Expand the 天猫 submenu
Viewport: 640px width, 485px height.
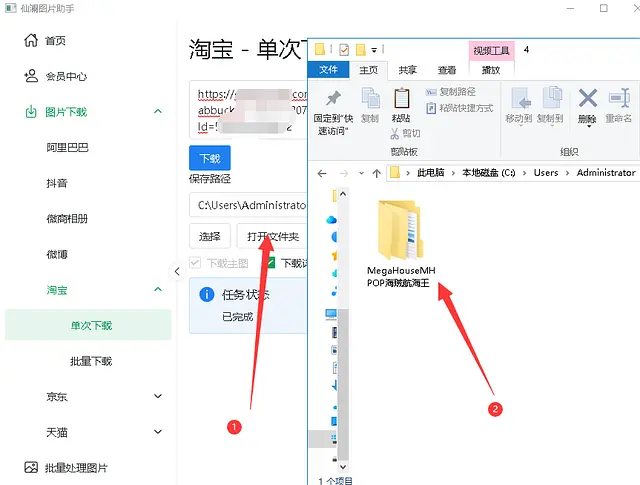[158, 432]
